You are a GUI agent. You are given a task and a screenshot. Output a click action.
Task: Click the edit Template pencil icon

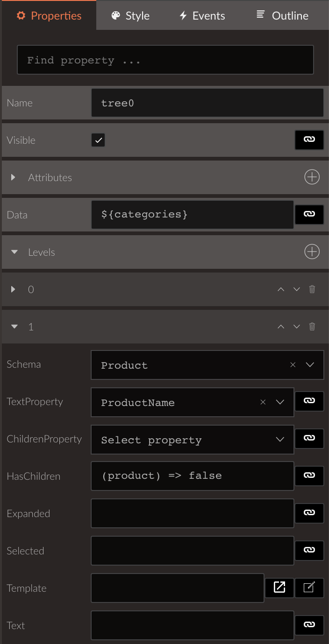[309, 588]
